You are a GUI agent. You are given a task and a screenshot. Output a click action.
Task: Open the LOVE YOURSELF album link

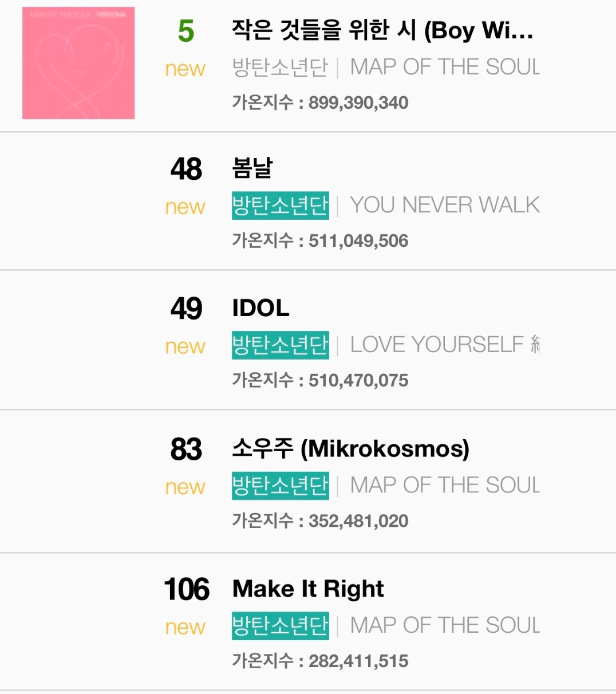(445, 345)
